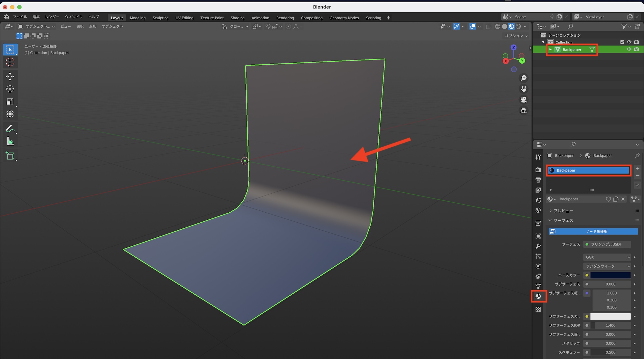Select the Move tool in the toolbar
The width and height of the screenshot is (644, 359).
point(10,76)
